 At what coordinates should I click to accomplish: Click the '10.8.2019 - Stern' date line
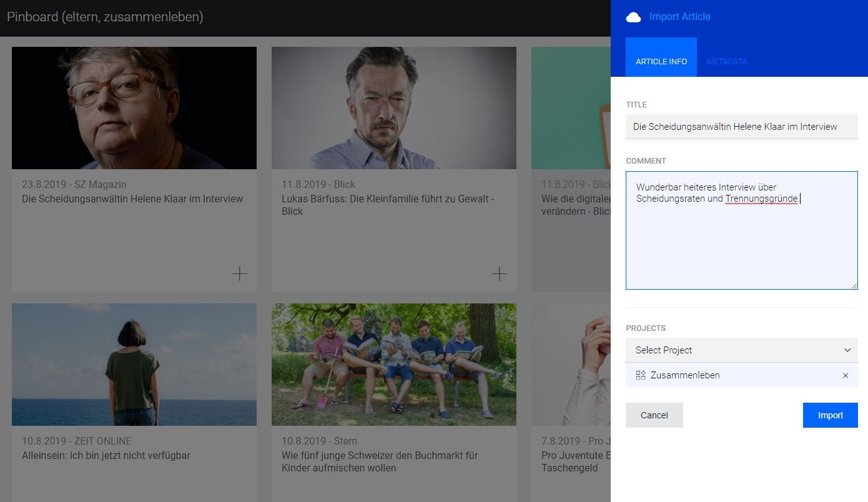(x=319, y=441)
